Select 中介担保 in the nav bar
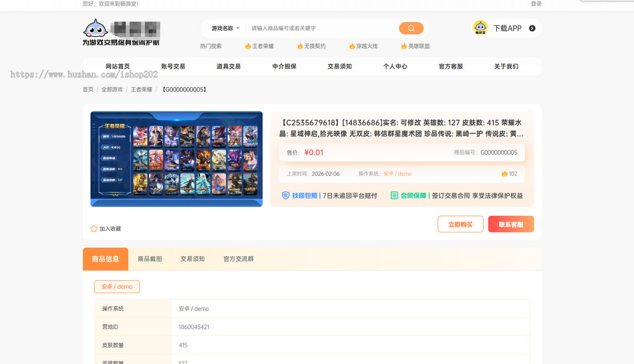The width and height of the screenshot is (634, 364). 284,67
